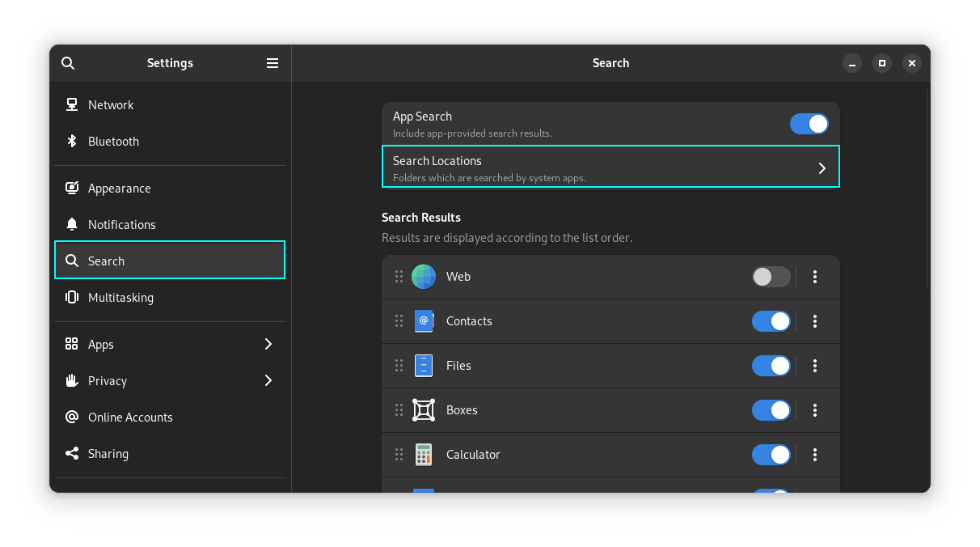Open the three-dot menu for Files
Viewport: 980px width, 547px height.
(815, 366)
